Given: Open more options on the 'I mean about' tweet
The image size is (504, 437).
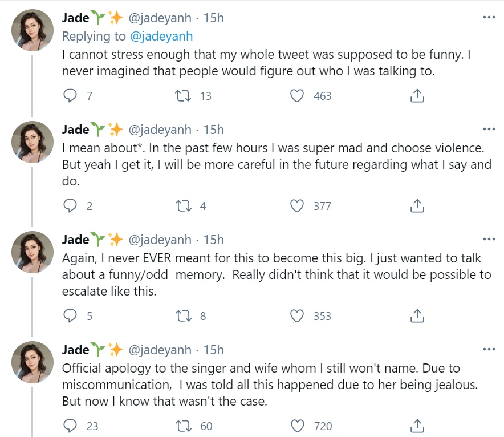Looking at the screenshot, I should [489, 129].
